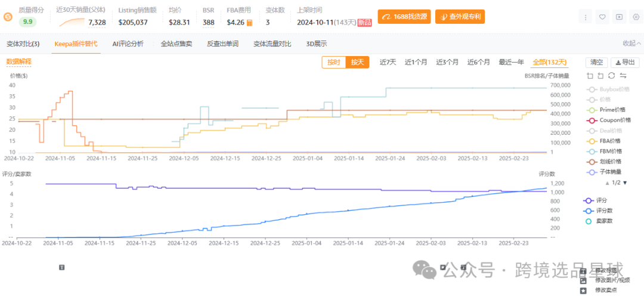Open the settings hexagon icon
The width and height of the screenshot is (644, 296).
[x=636, y=17]
